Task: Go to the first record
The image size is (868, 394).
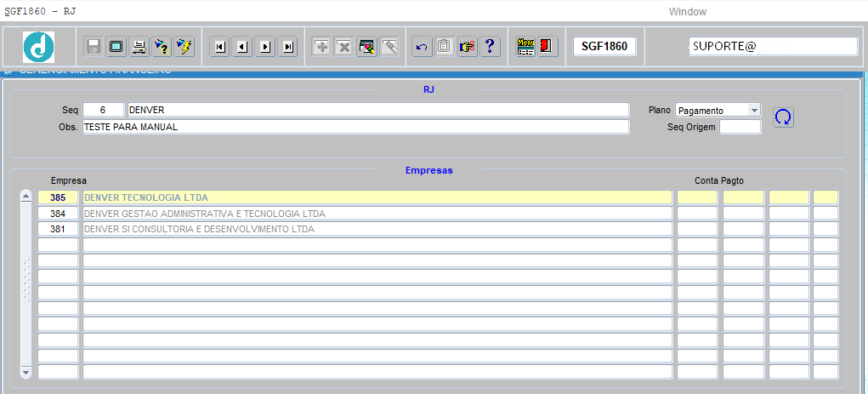Action: pyautogui.click(x=220, y=47)
